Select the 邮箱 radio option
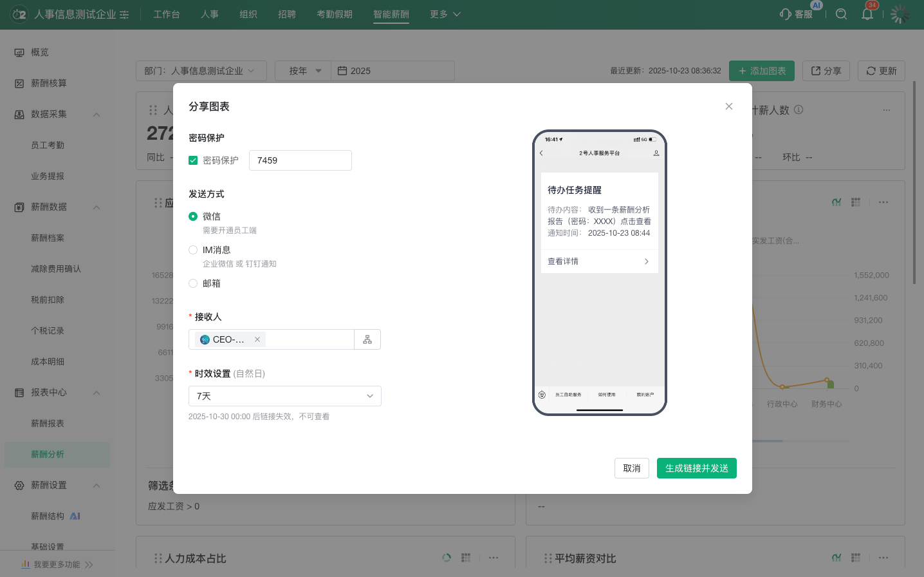 click(193, 283)
